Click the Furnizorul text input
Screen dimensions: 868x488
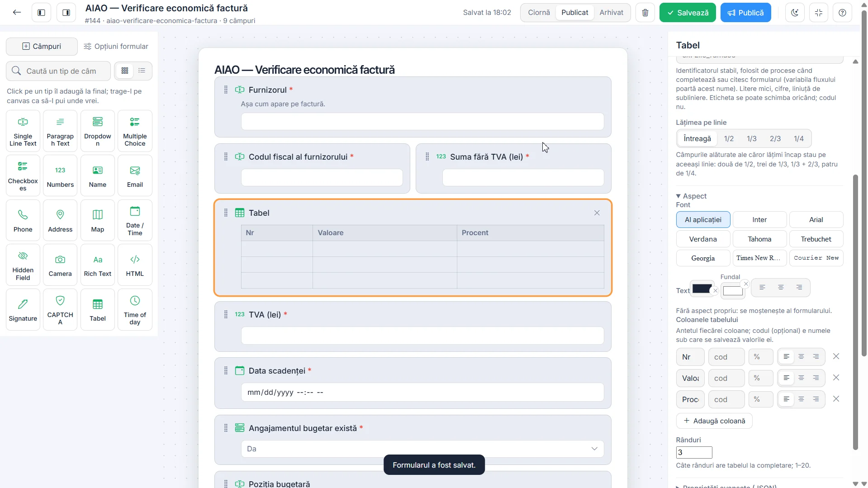tap(422, 121)
